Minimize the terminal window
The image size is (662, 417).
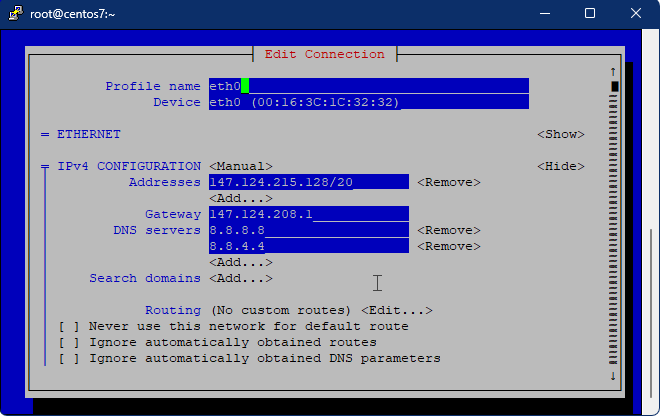[x=545, y=14]
